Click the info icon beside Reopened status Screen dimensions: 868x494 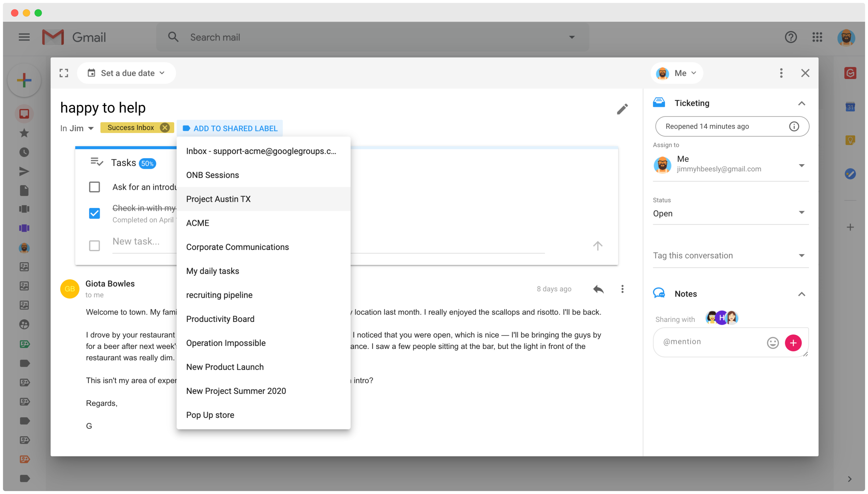[x=793, y=127]
